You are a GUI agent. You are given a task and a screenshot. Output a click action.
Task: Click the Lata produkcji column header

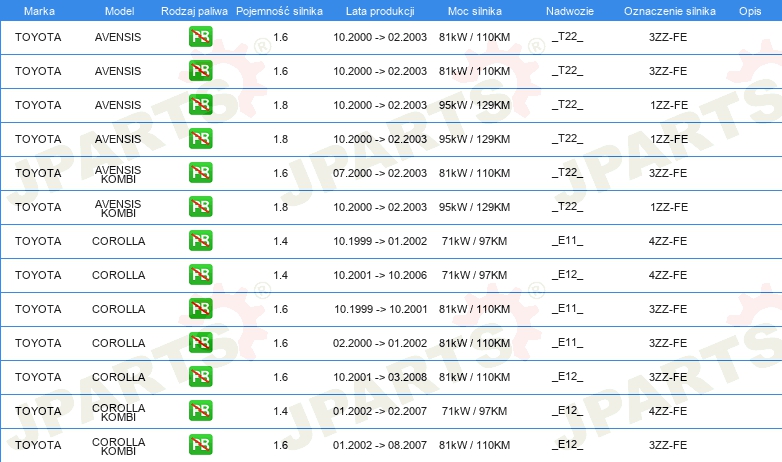(380, 11)
